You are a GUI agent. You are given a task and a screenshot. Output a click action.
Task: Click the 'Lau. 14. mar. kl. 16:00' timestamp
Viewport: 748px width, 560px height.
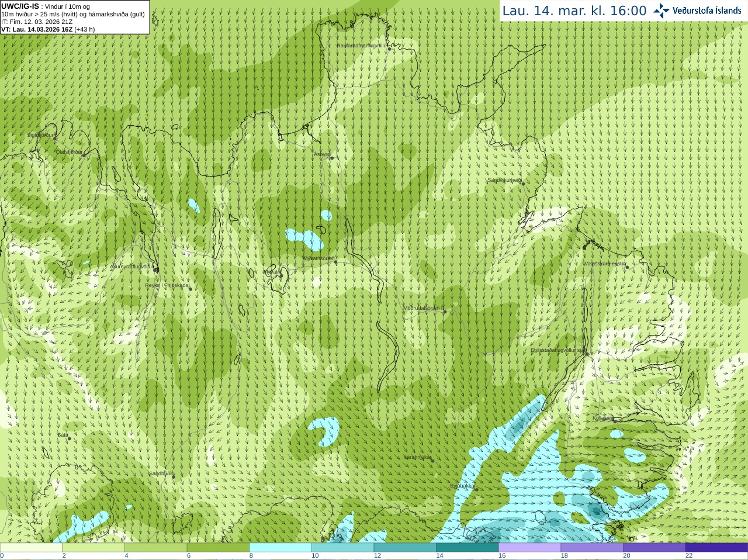(574, 11)
